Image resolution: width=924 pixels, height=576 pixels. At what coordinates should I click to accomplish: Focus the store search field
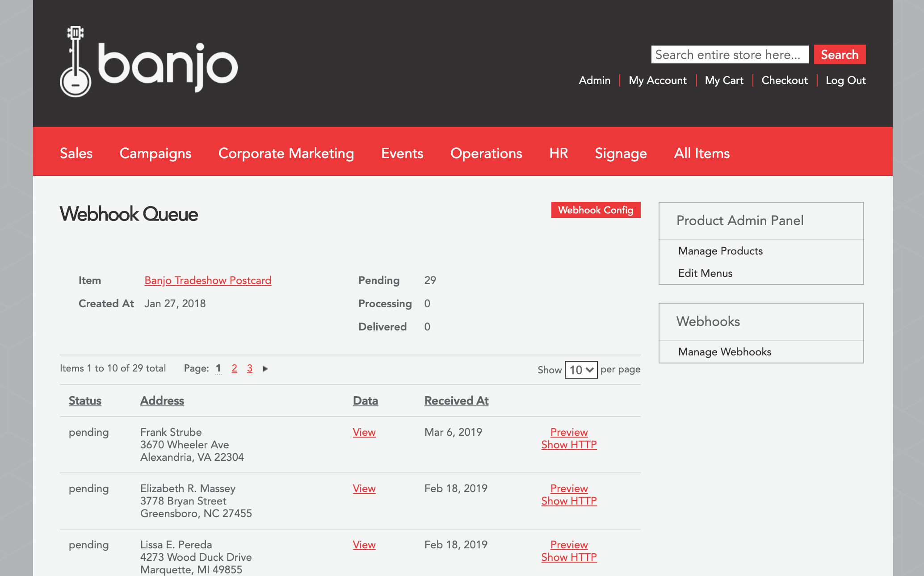(729, 54)
